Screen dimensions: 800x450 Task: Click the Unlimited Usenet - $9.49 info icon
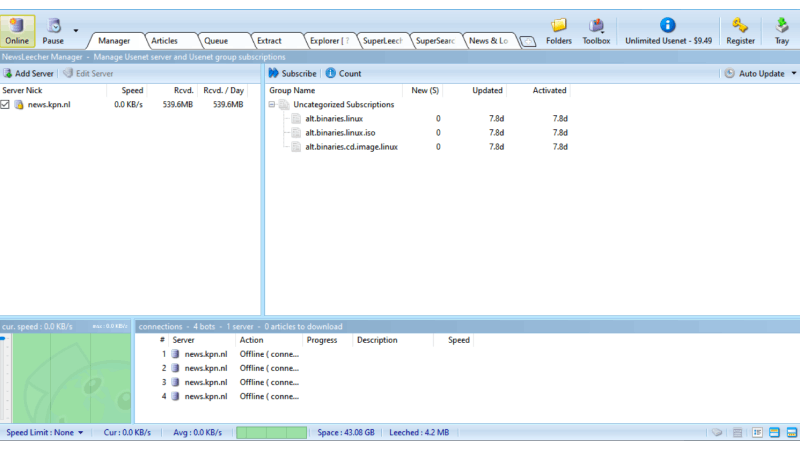click(x=668, y=25)
